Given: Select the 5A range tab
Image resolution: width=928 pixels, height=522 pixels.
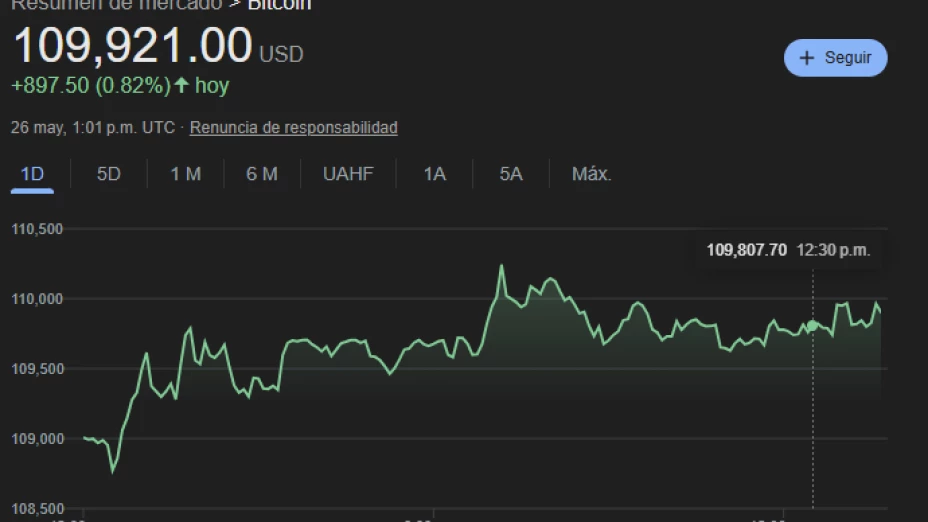Looking at the screenshot, I should 511,174.
